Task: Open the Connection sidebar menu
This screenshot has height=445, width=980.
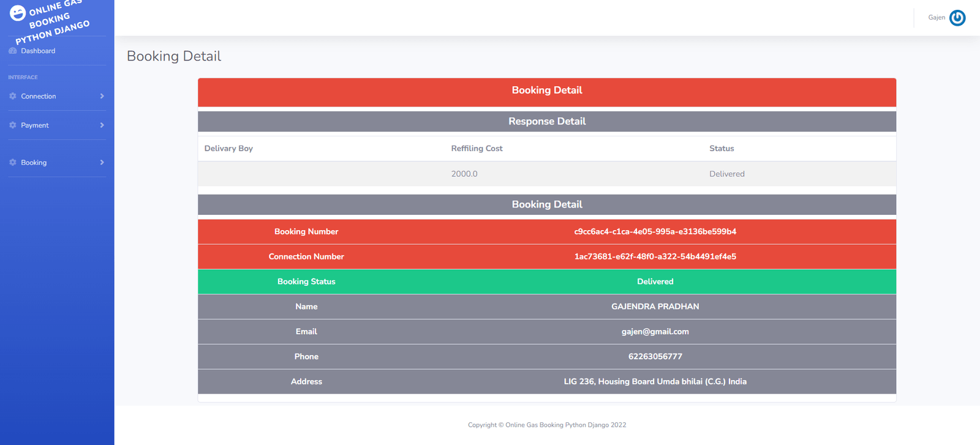Action: [39, 96]
